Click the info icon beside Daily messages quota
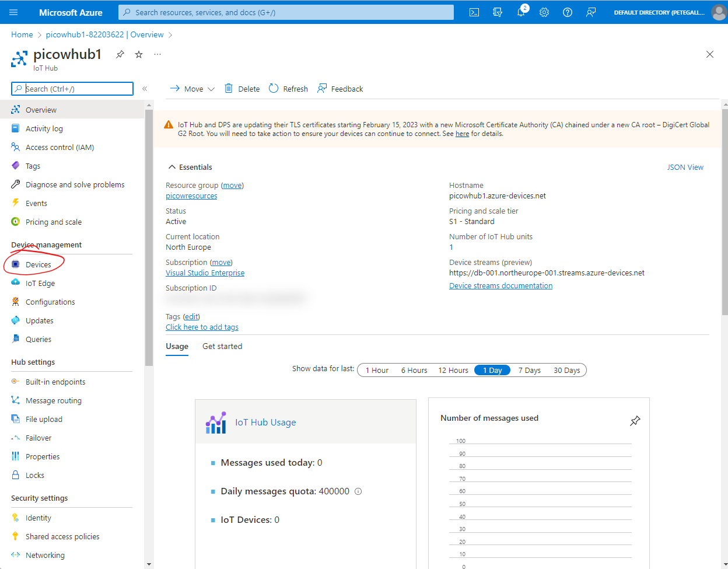Viewport: 728px width, 569px height. [358, 491]
